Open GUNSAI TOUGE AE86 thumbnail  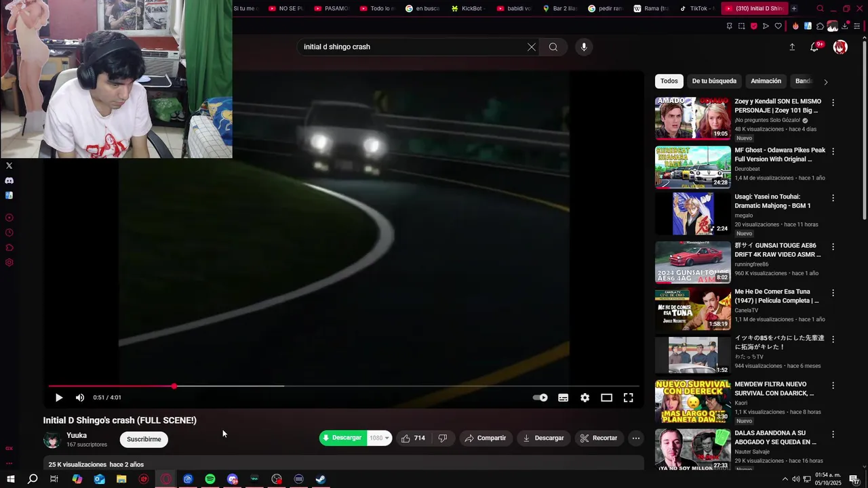click(693, 262)
